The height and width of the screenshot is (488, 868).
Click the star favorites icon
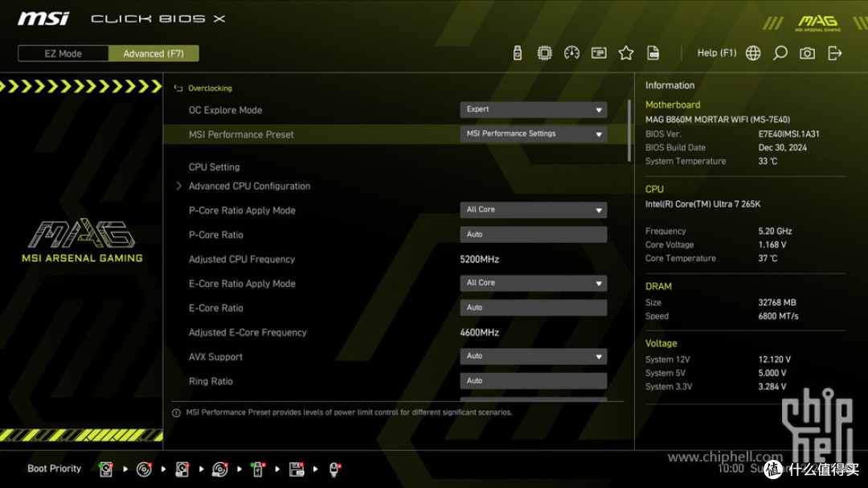pos(625,53)
